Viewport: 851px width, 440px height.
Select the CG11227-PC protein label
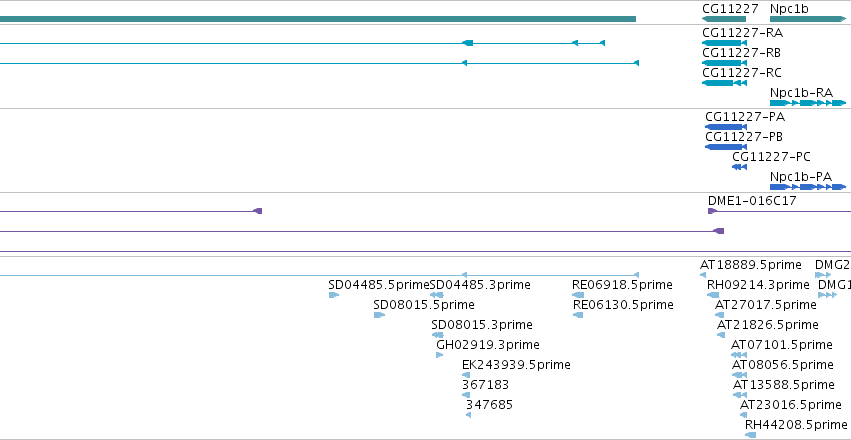click(x=771, y=157)
